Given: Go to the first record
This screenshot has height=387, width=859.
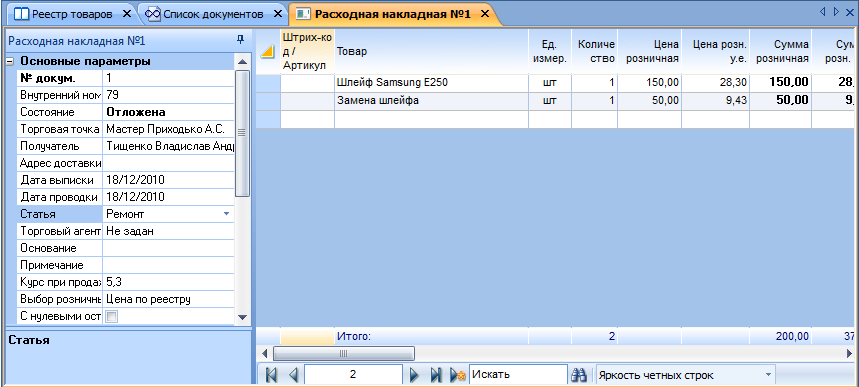Looking at the screenshot, I should (271, 375).
